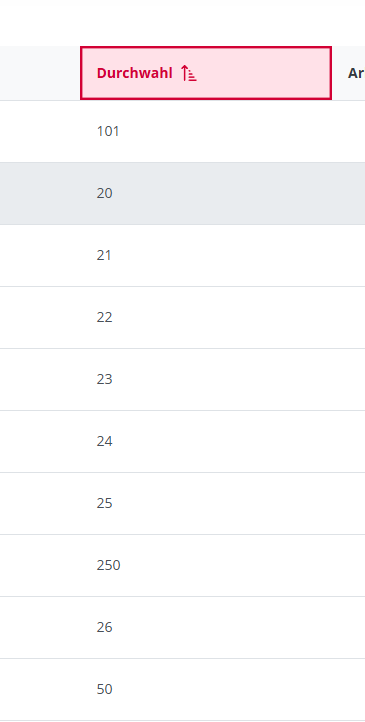Click the table cell showing 22
Viewport: 365px width, 722px height.
pos(206,317)
